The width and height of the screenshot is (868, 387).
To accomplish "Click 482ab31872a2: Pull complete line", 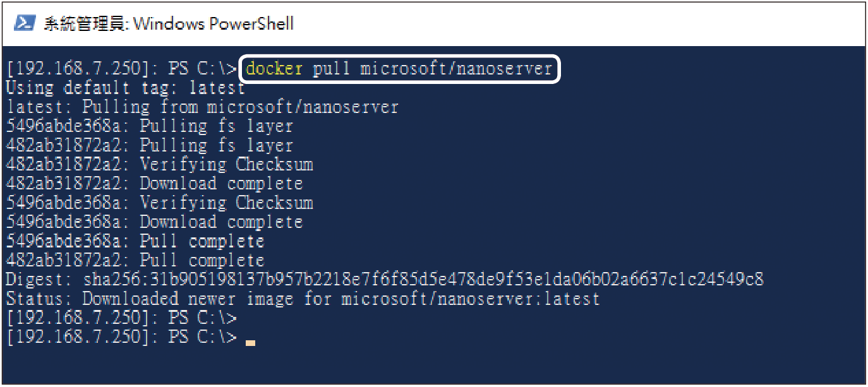I will point(135,260).
